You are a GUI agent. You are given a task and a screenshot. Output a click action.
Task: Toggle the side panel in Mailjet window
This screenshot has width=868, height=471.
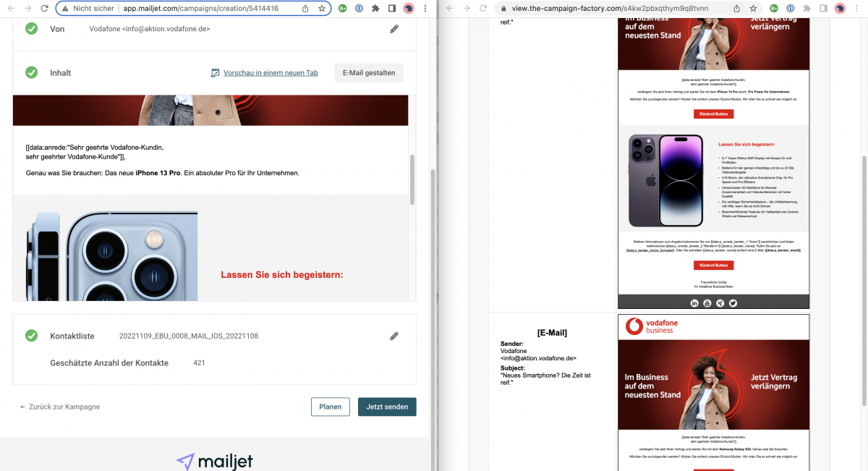tap(391, 9)
